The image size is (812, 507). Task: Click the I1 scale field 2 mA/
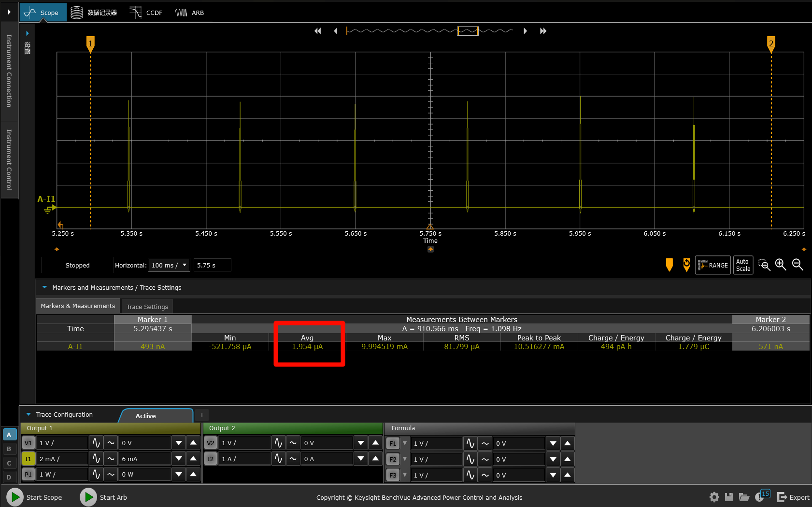coord(62,459)
